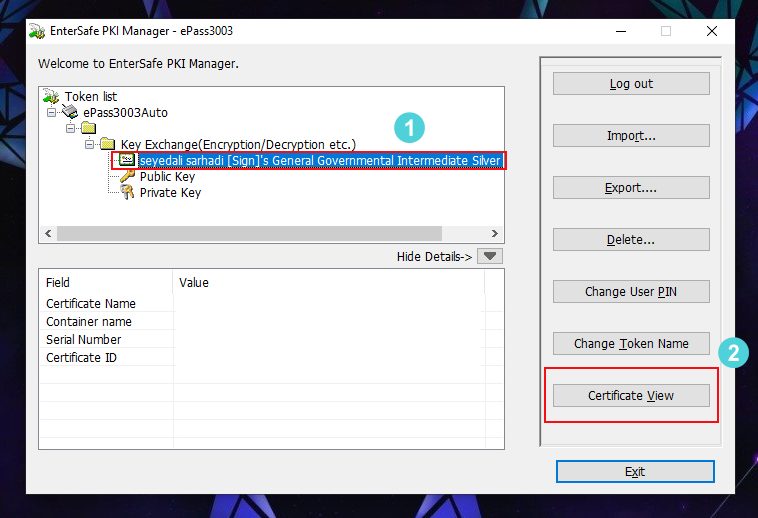Click the Exit button

pos(635,471)
